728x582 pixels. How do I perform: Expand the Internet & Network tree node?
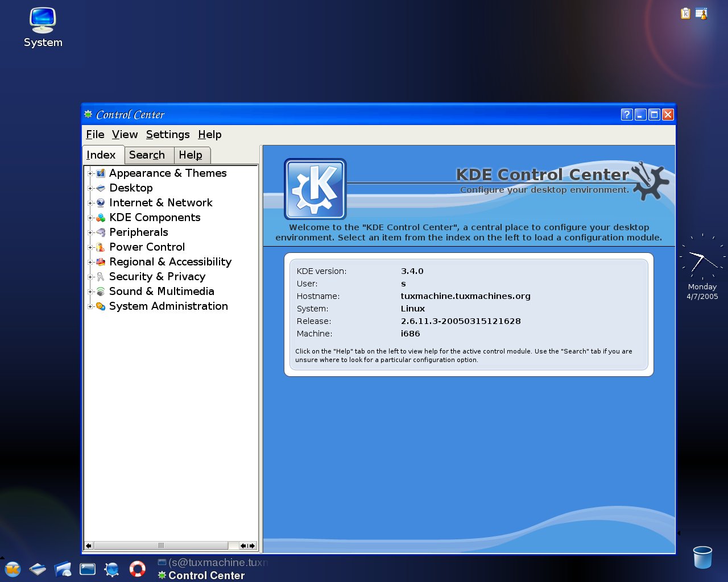(90, 203)
